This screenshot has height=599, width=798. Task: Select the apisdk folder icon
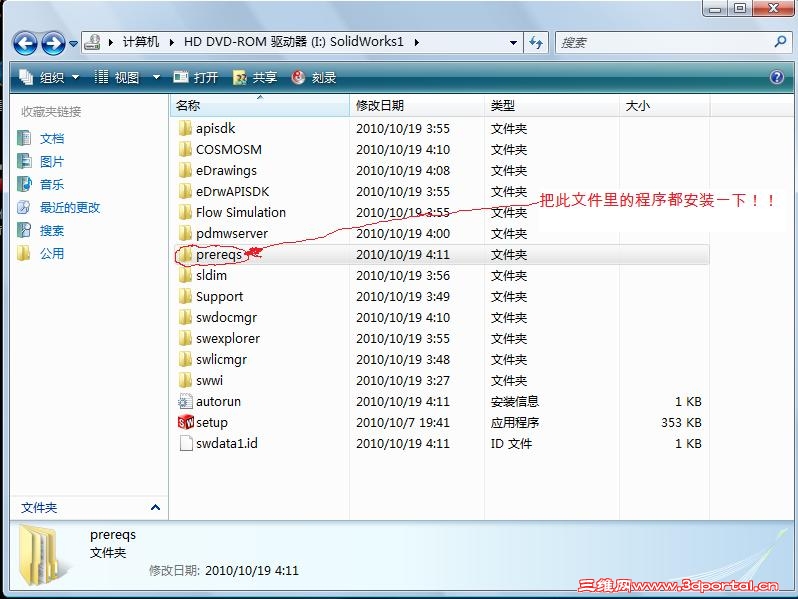point(185,128)
